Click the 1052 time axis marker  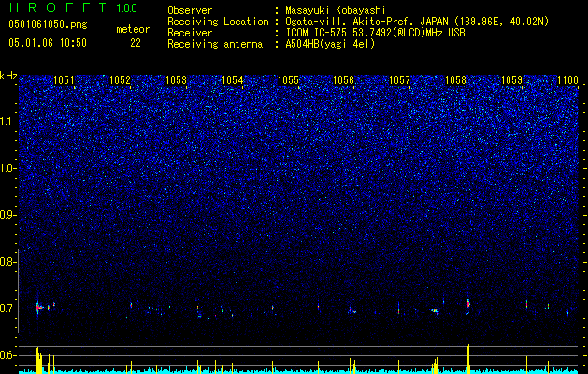click(120, 80)
